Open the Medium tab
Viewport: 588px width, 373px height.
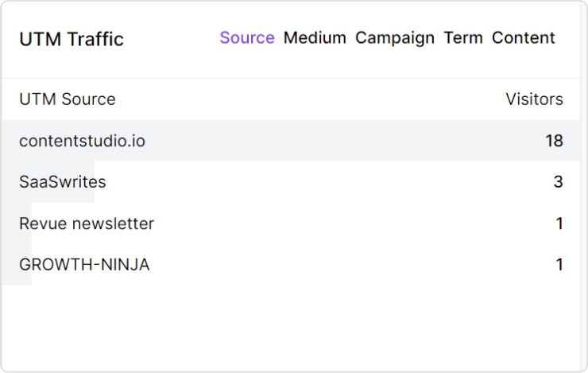click(x=315, y=38)
